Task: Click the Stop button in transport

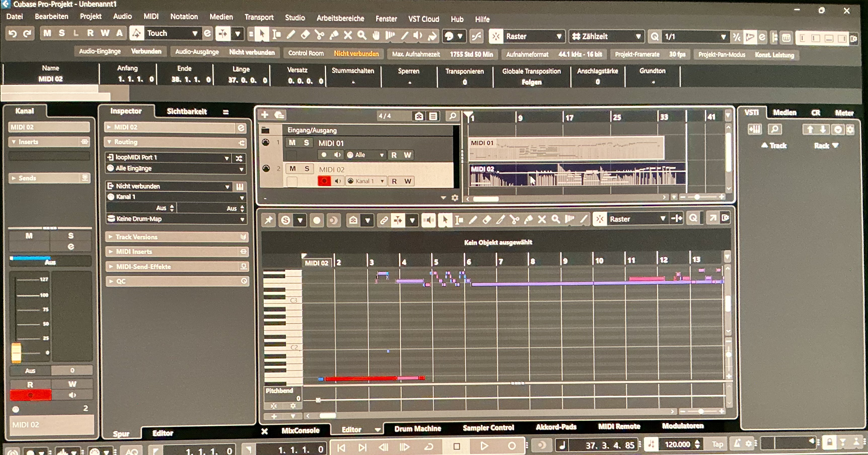Action: (457, 446)
